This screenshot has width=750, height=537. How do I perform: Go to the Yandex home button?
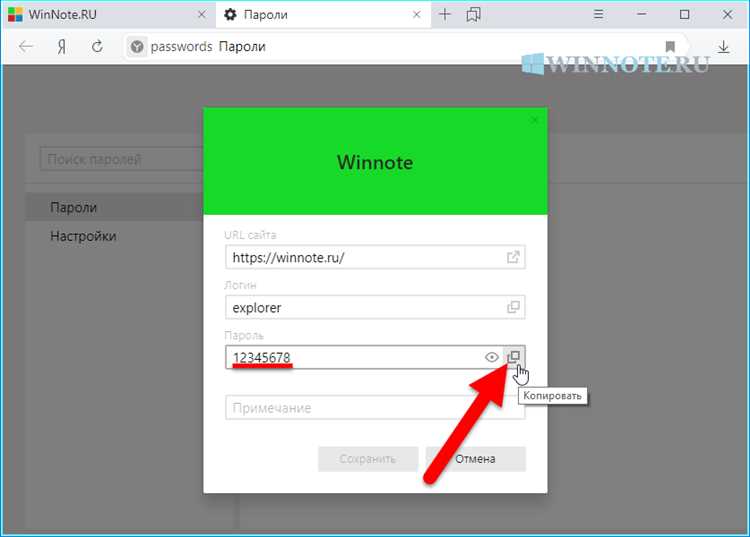[x=62, y=47]
